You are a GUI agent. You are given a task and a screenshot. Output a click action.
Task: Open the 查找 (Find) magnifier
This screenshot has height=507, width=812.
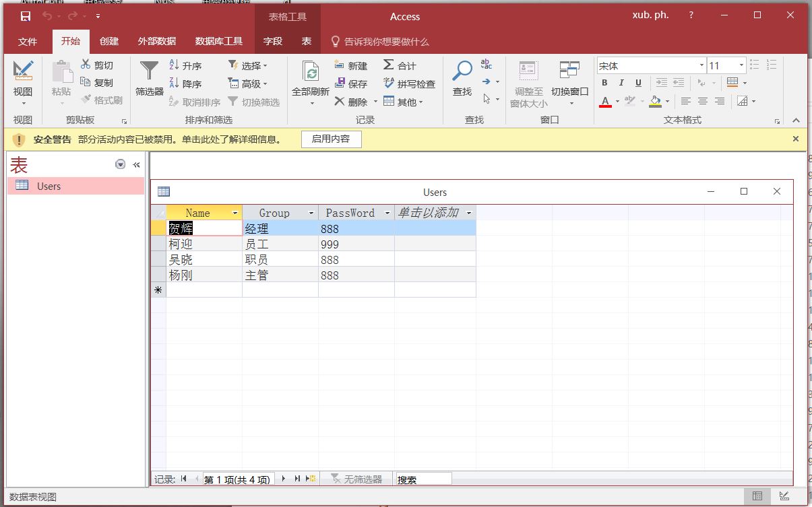[x=462, y=78]
